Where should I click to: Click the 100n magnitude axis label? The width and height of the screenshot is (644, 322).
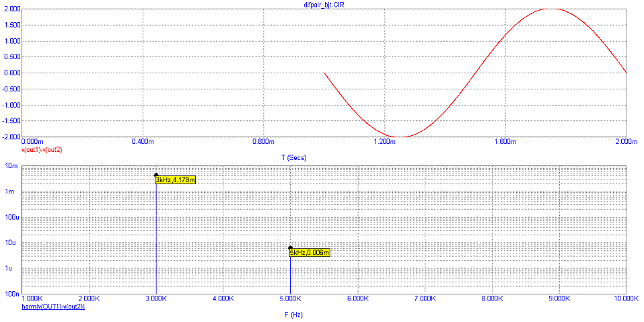coord(12,294)
